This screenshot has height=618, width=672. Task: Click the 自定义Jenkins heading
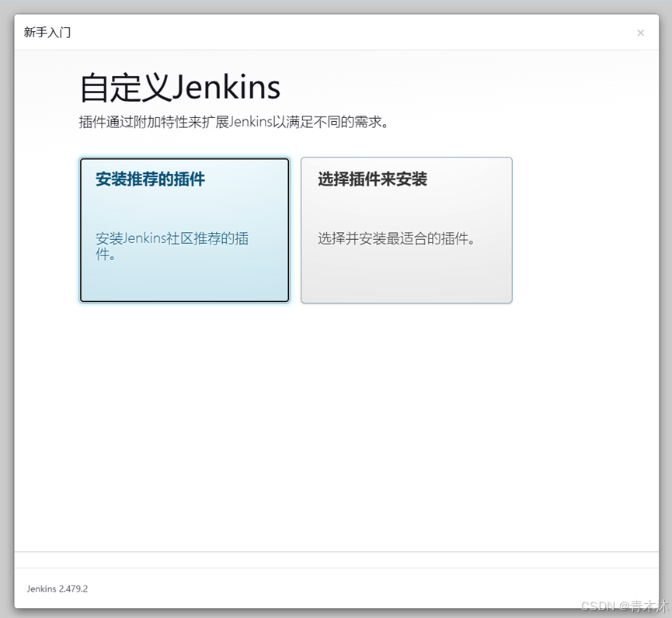180,88
